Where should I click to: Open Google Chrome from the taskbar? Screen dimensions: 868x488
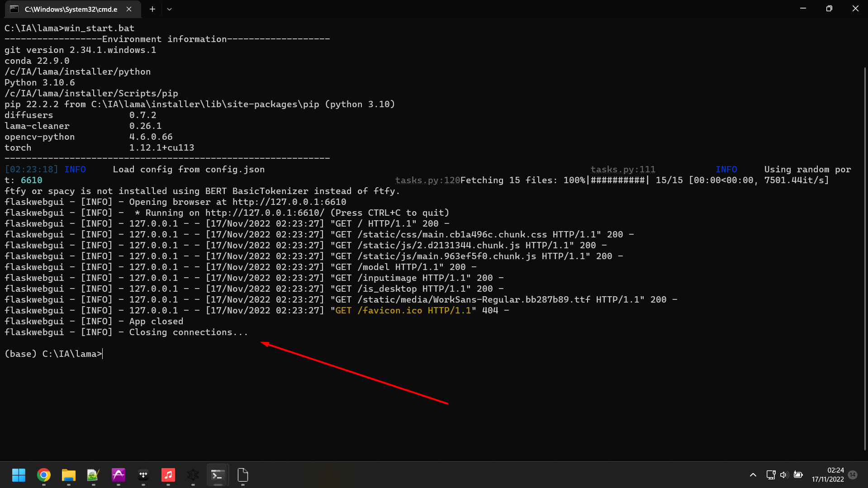click(x=44, y=475)
